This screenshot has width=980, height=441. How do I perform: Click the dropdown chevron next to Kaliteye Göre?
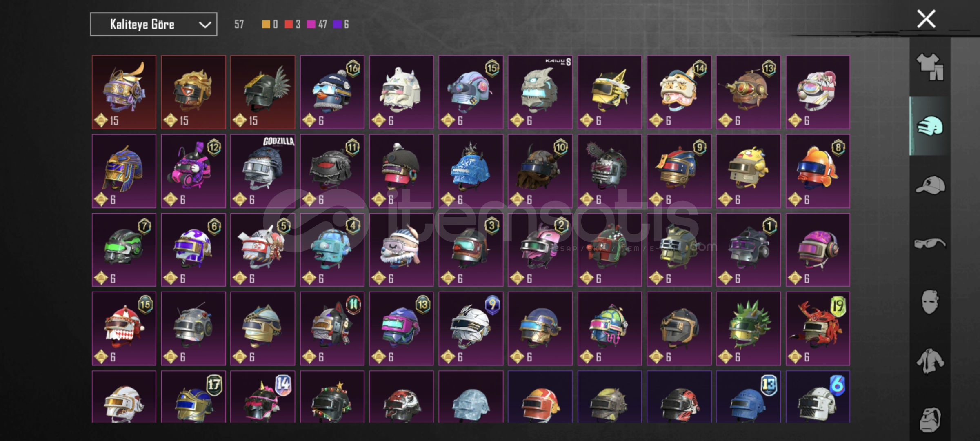point(204,25)
